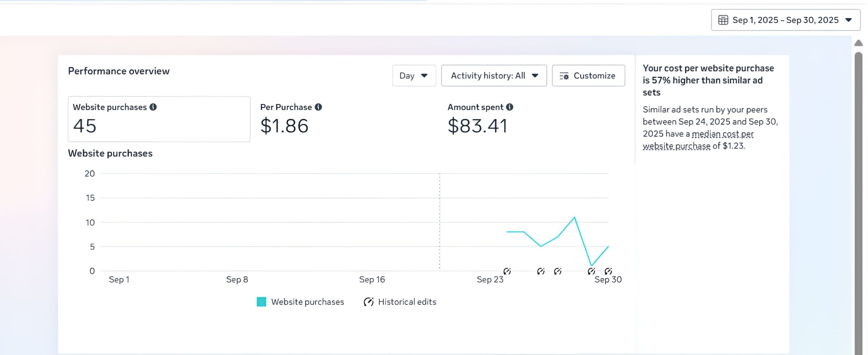Click the info icon beside Website purchases
Image resolution: width=868 pixels, height=355 pixels.
click(153, 107)
